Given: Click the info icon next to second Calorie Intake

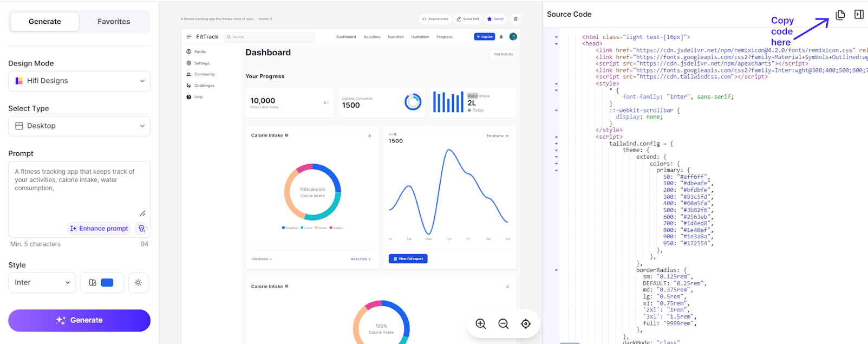Looking at the screenshot, I should point(286,287).
